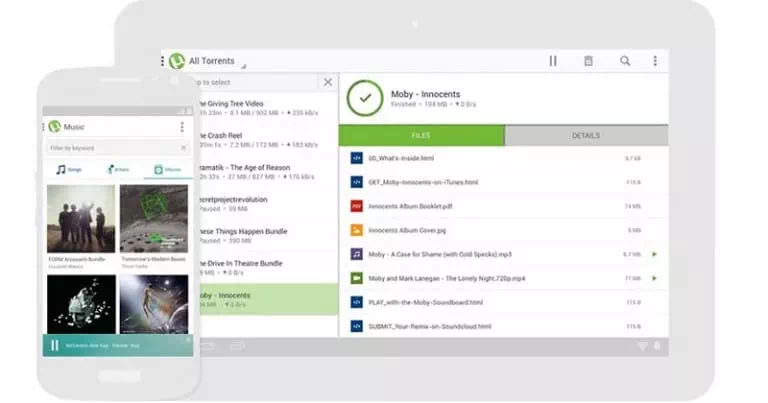The image size is (768, 403).
Task: Switch to the Albums tab on the phone
Action: coord(168,169)
